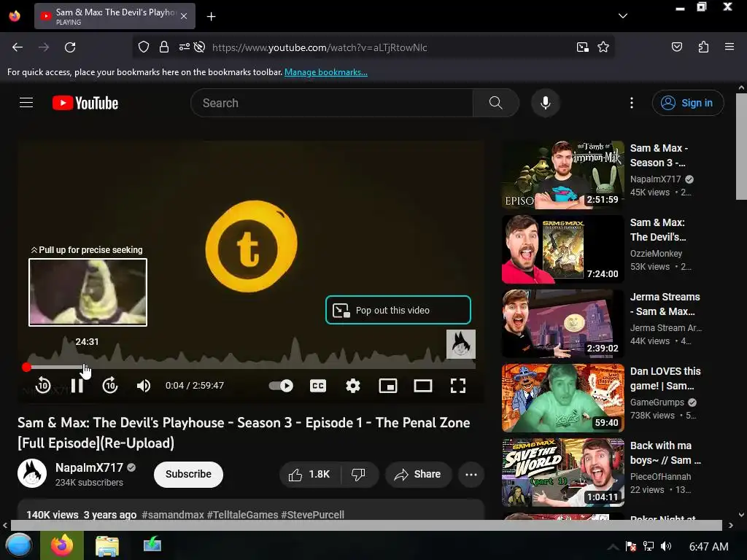Open site permissions icon in address bar

184,47
